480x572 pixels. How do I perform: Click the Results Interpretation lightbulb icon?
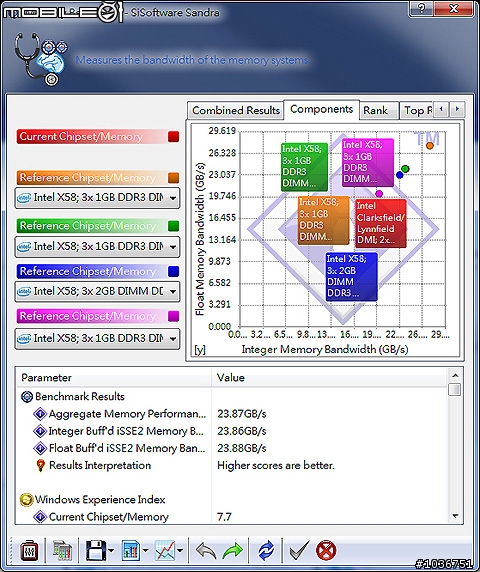click(x=40, y=465)
